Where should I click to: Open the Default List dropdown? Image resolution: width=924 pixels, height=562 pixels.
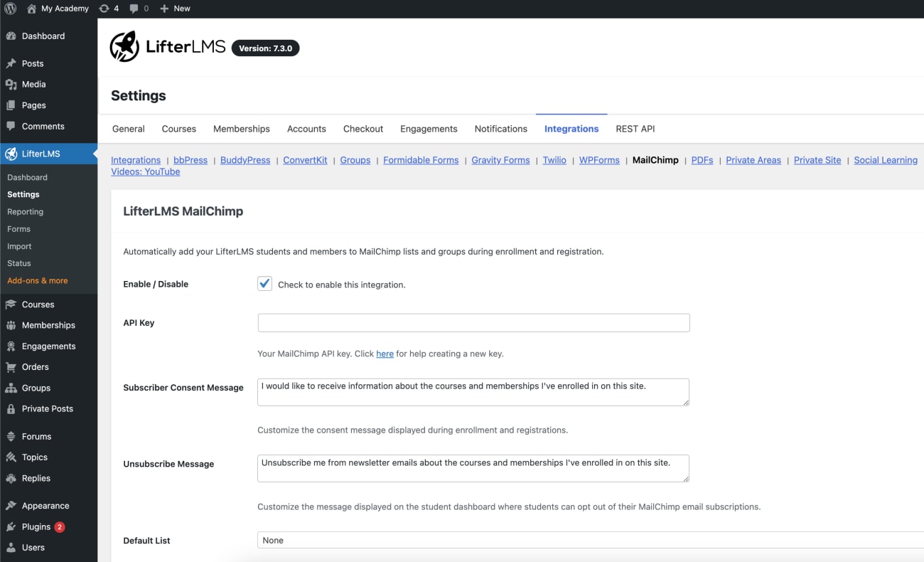click(x=590, y=541)
